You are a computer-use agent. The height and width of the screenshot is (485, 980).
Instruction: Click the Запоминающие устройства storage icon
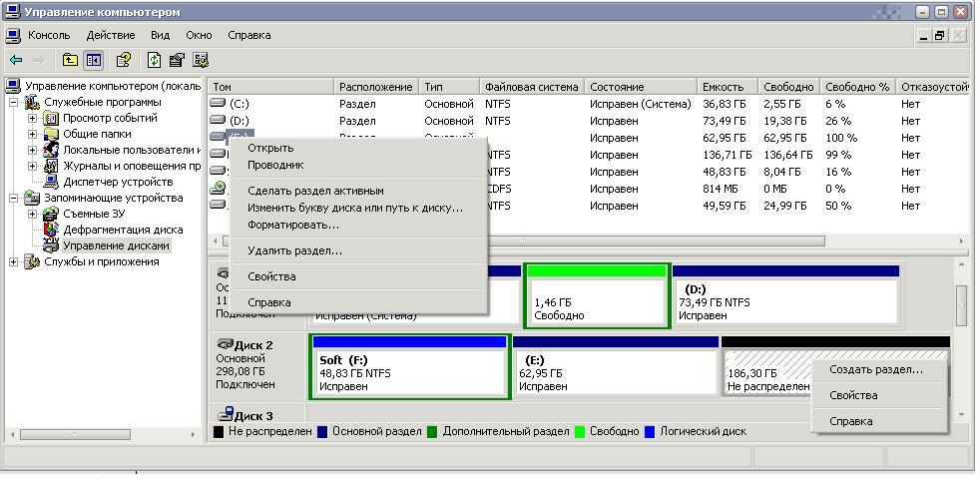tap(32, 199)
